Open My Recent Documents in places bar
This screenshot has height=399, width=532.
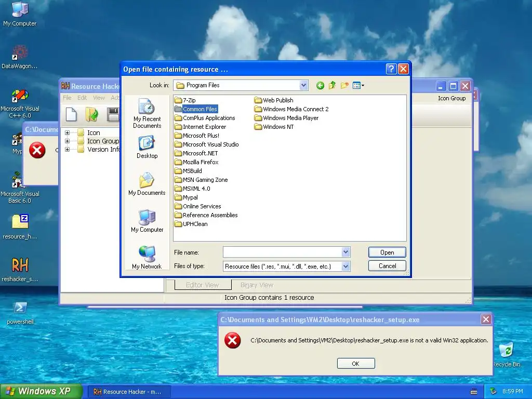click(x=147, y=114)
